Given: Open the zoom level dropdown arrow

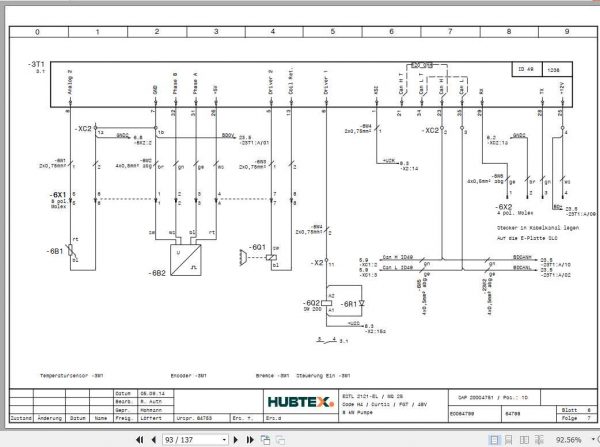Looking at the screenshot, I should pos(593,439).
